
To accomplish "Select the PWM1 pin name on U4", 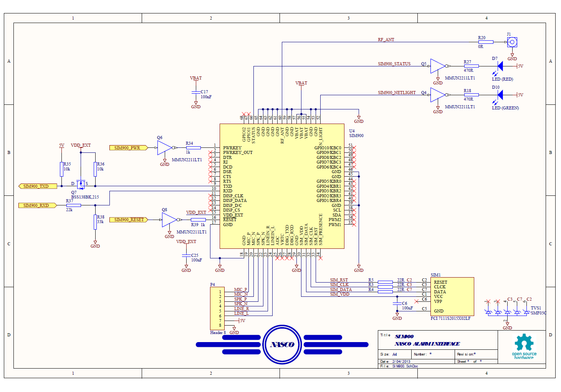I will pyautogui.click(x=335, y=225).
